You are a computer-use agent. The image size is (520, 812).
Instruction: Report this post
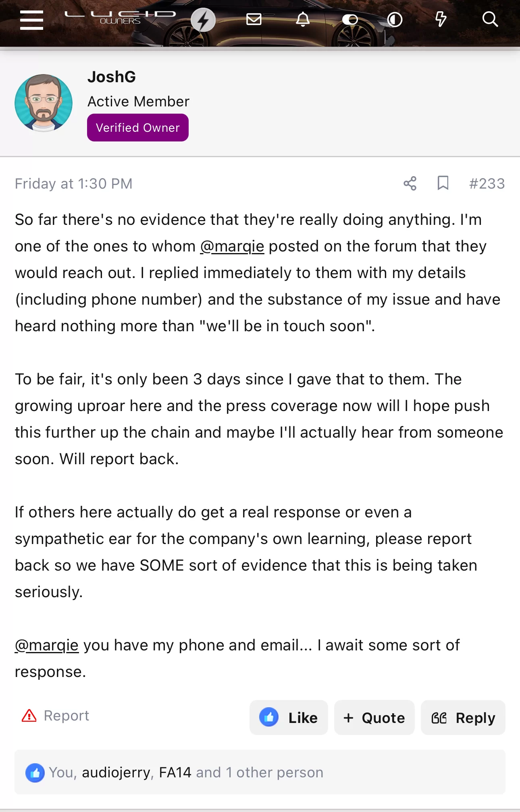55,716
